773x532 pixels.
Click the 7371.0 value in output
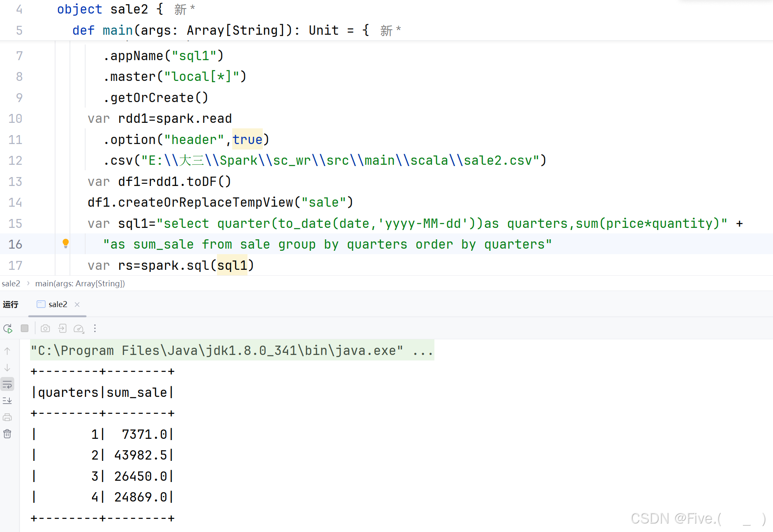(x=145, y=434)
